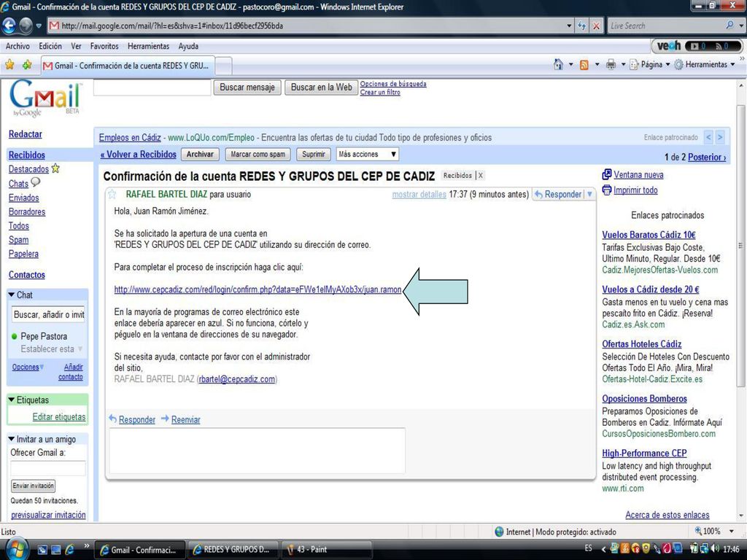
Task: Open the zoom 100% dropdown
Action: coord(731,531)
